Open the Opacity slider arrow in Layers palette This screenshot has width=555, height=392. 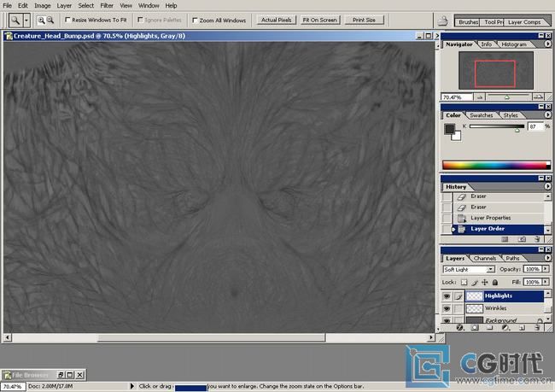tap(546, 270)
